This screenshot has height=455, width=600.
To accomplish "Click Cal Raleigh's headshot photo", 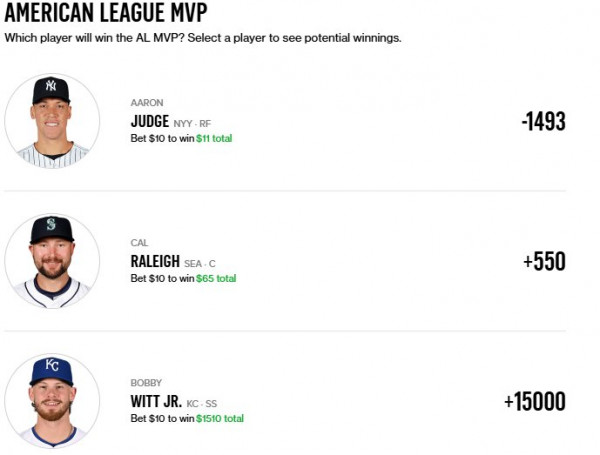I will coord(52,261).
